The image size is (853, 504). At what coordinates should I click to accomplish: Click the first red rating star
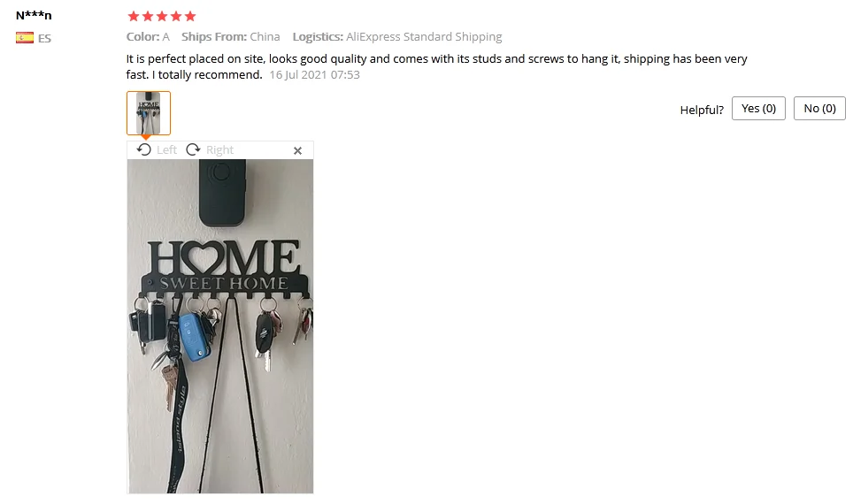tap(134, 16)
